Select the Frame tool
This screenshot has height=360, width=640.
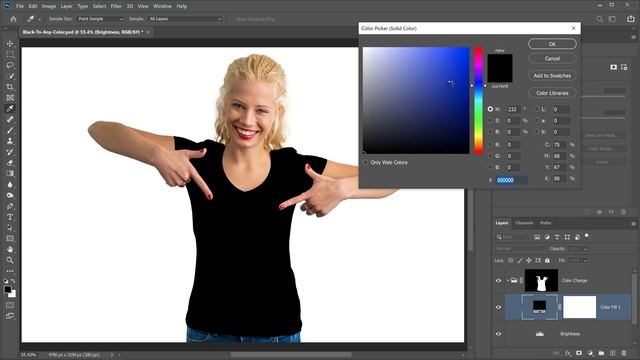(x=10, y=98)
